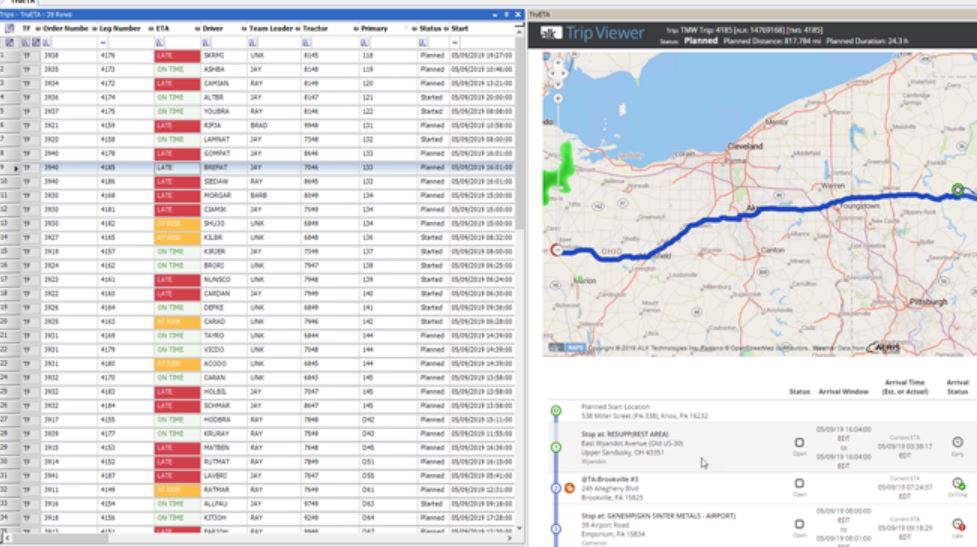Select row 1 with driver SKRMI

[258, 55]
